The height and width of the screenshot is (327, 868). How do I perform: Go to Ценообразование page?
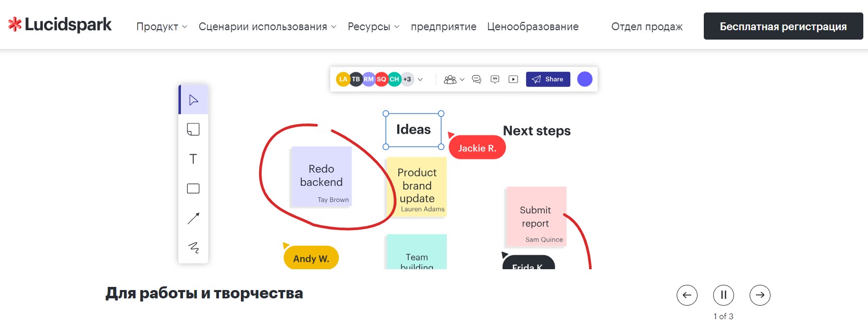(x=533, y=27)
